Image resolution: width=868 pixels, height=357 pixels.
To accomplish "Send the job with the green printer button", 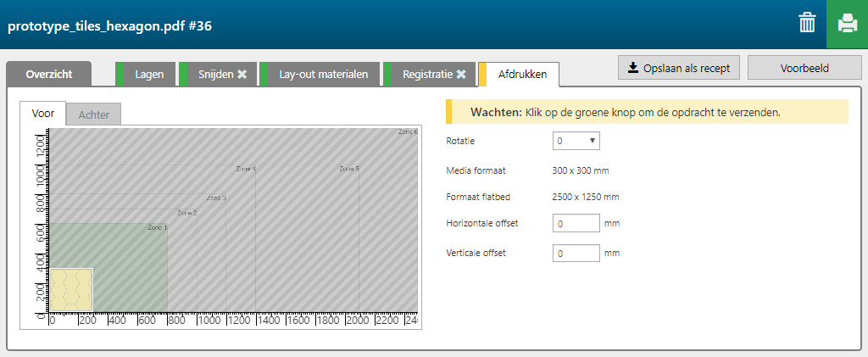I will pyautogui.click(x=847, y=25).
